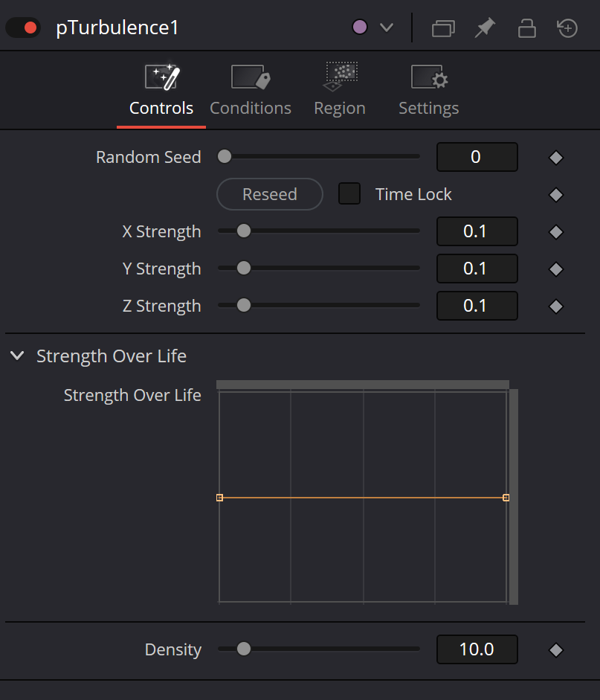The height and width of the screenshot is (700, 600).
Task: Click the Random Seed slider handle
Action: click(225, 157)
